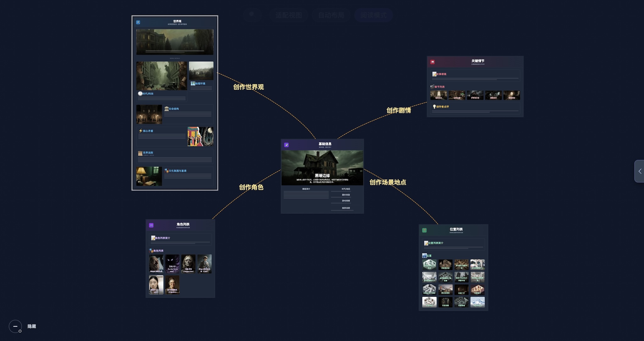Click the 自动布局 auto layout button
The image size is (644, 341).
coord(331,15)
